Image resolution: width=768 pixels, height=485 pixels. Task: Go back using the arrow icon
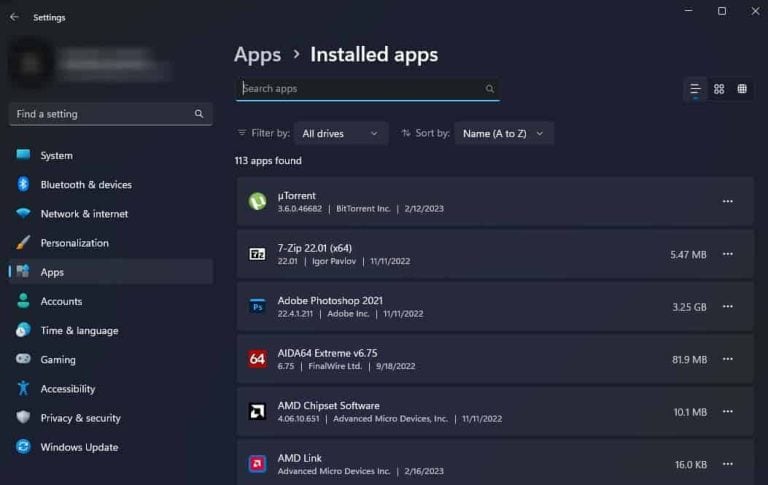(14, 17)
